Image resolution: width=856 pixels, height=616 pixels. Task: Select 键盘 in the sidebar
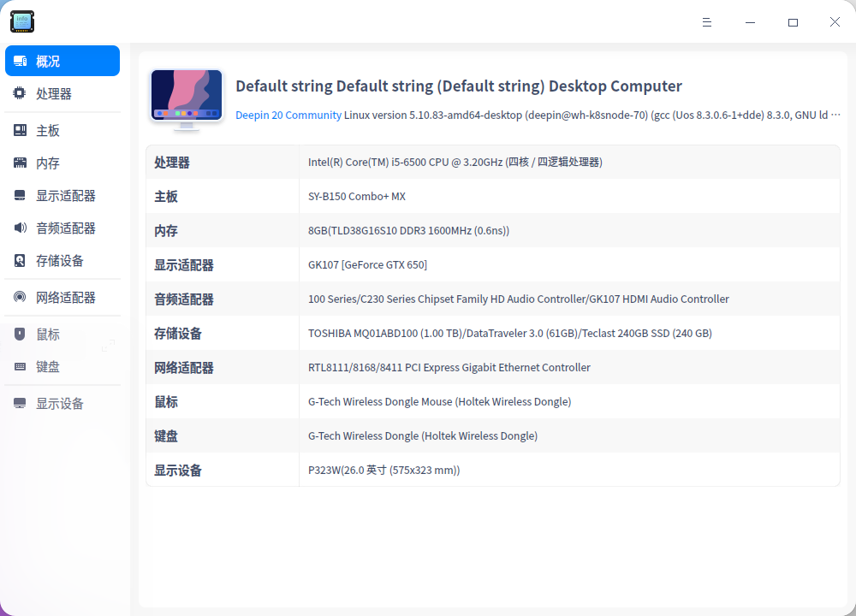pos(62,367)
